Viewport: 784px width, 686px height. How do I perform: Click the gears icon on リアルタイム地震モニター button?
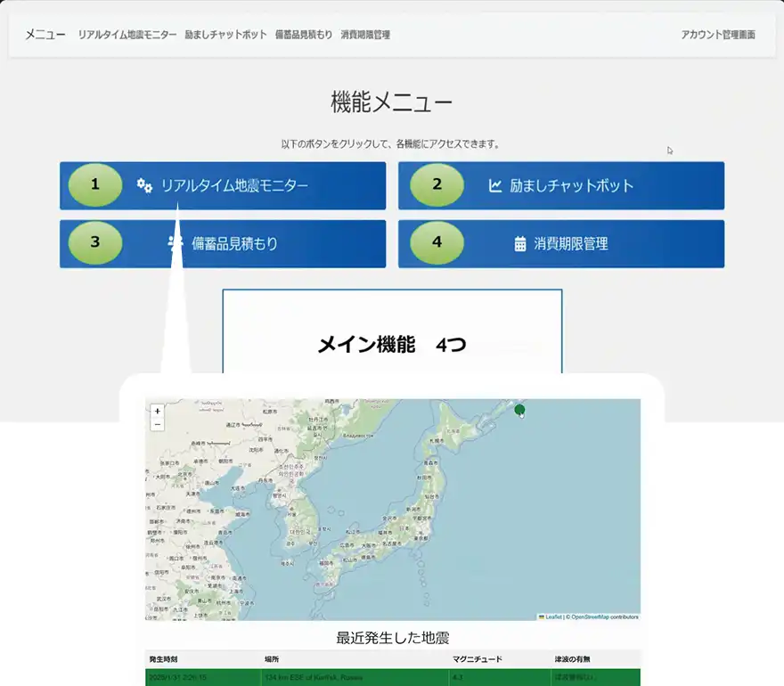click(x=144, y=185)
